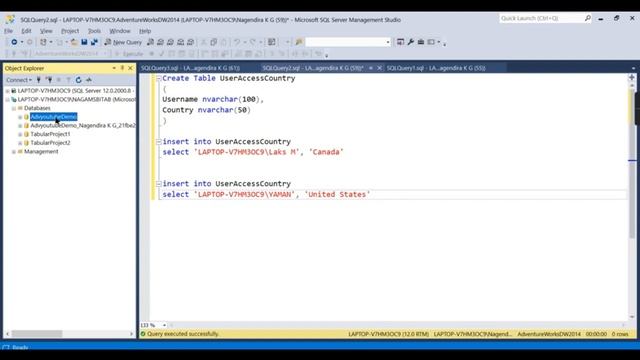Click the Open File folder icon
The width and height of the screenshot is (640, 360).
click(74, 42)
